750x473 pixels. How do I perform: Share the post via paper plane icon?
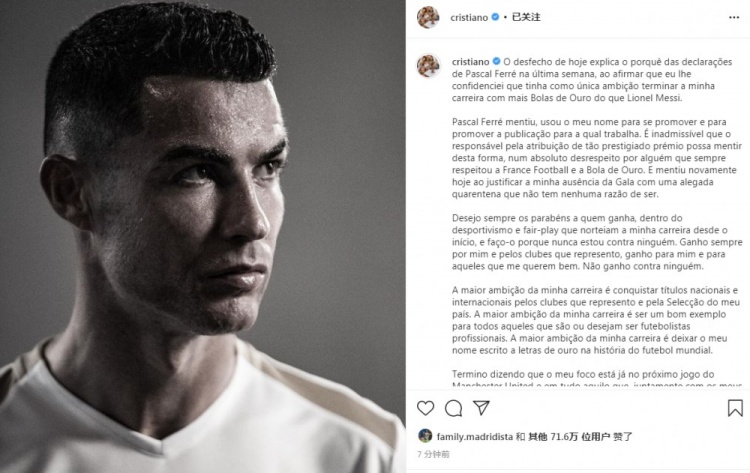click(x=481, y=407)
